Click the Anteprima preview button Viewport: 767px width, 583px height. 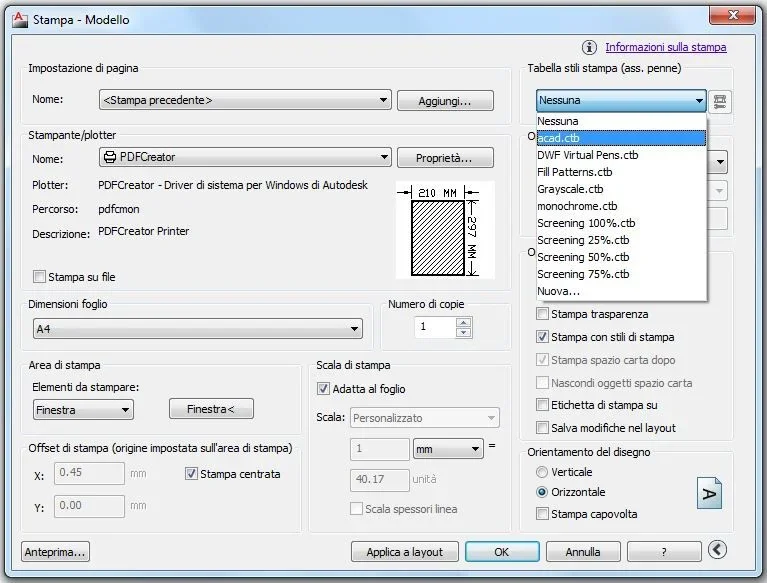pos(55,552)
